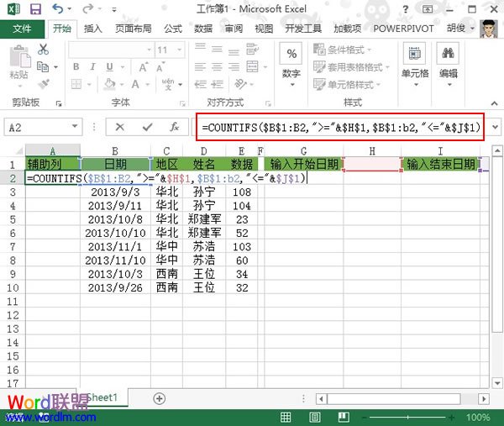Click the Font Color letter A icon

[x=135, y=84]
